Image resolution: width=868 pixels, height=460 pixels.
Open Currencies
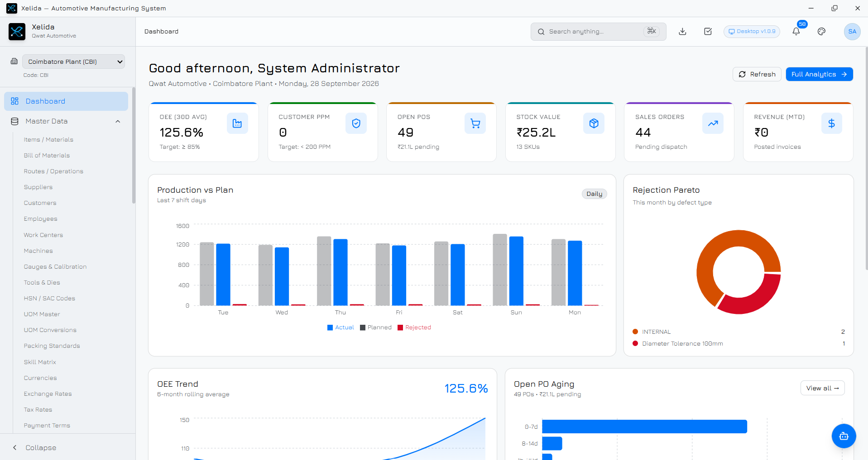pyautogui.click(x=40, y=378)
